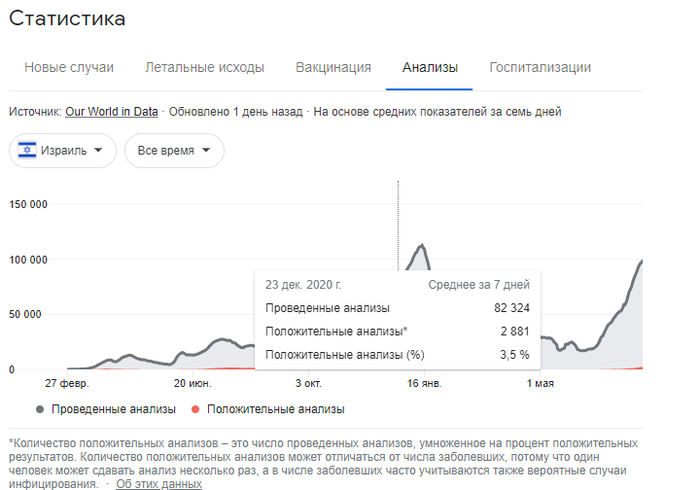Select the Анализы tab
Screen dimensions: 700x490
point(430,68)
